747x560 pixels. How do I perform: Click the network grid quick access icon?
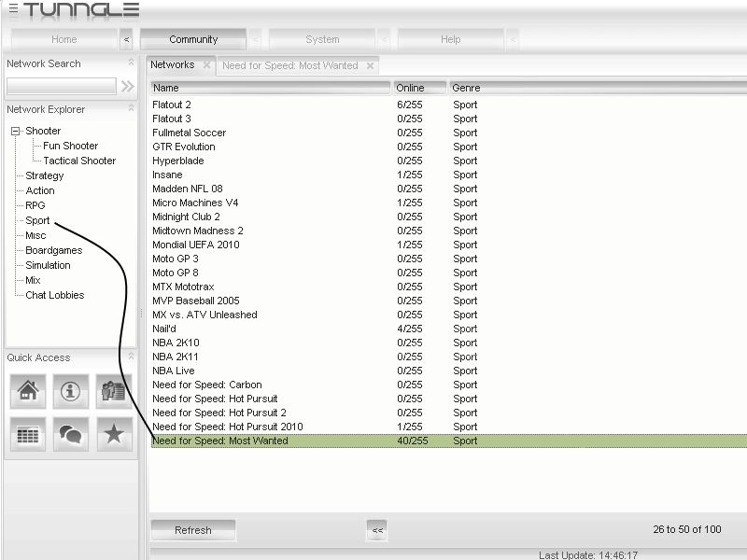28,435
